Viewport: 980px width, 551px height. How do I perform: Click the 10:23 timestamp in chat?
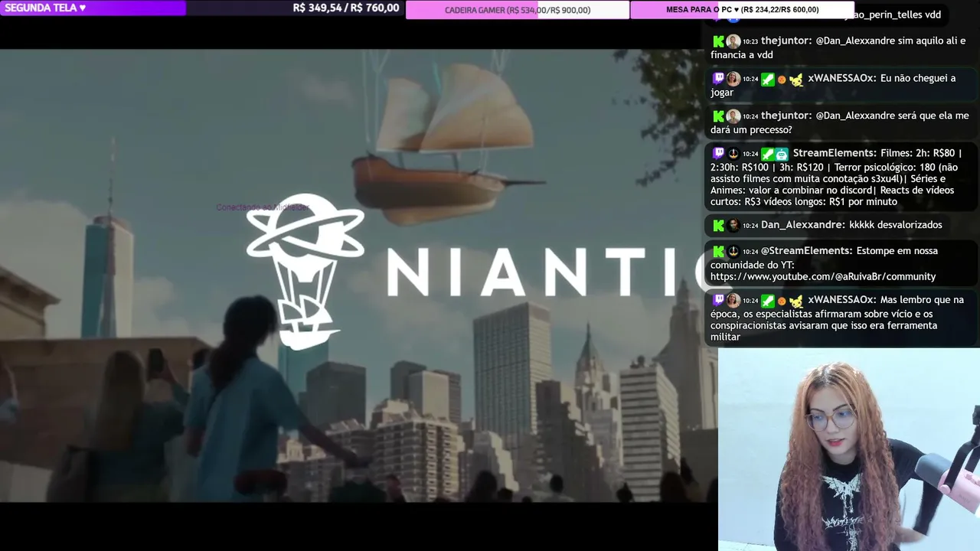point(750,42)
